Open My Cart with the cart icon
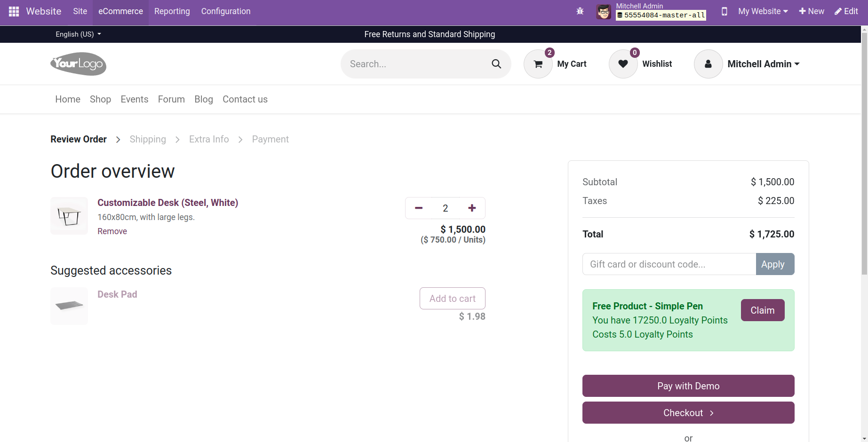The height and width of the screenshot is (442, 868). point(538,64)
